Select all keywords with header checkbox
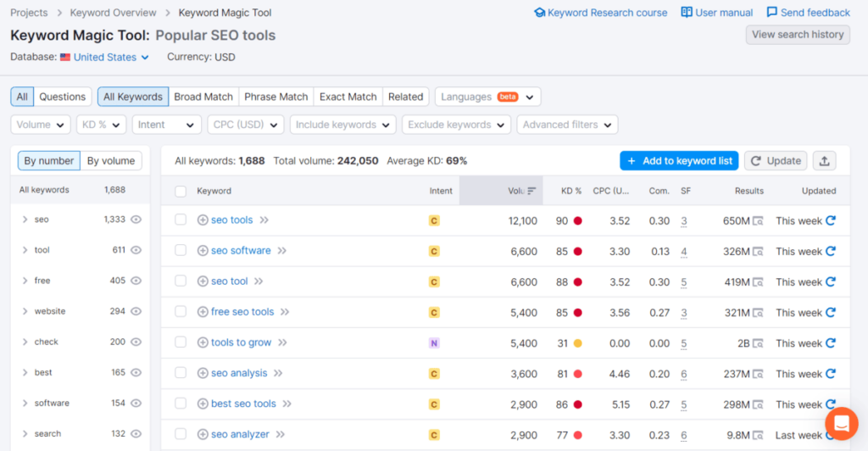The image size is (868, 451). 181,192
